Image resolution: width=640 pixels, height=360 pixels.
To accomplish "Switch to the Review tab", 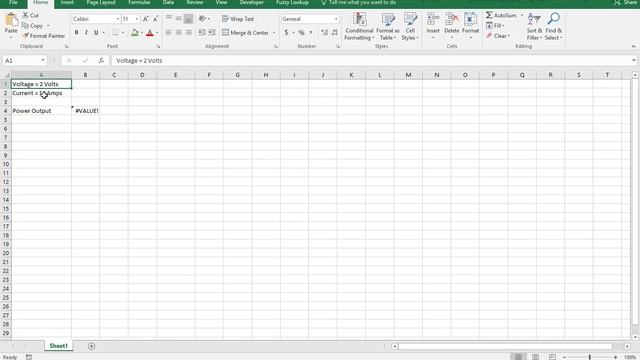I will click(195, 2).
